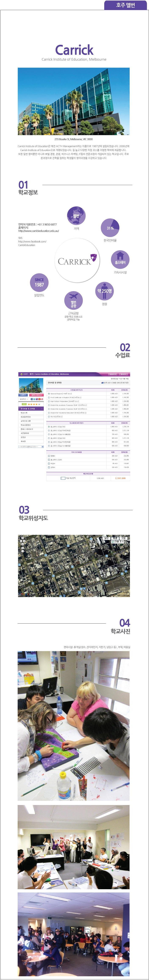The image size is (149, 980).
Task: Check the 등록비 extra fee checkbox
Action: point(49,456)
